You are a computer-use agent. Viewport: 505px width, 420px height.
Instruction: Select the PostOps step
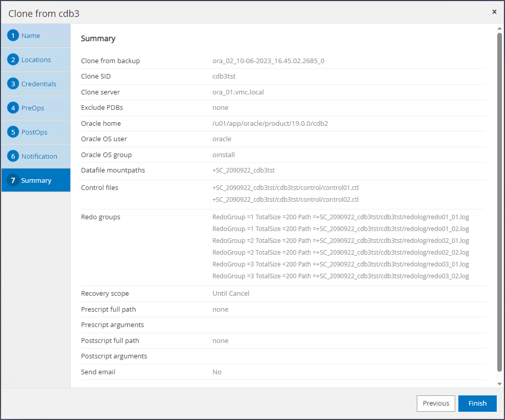[x=34, y=132]
